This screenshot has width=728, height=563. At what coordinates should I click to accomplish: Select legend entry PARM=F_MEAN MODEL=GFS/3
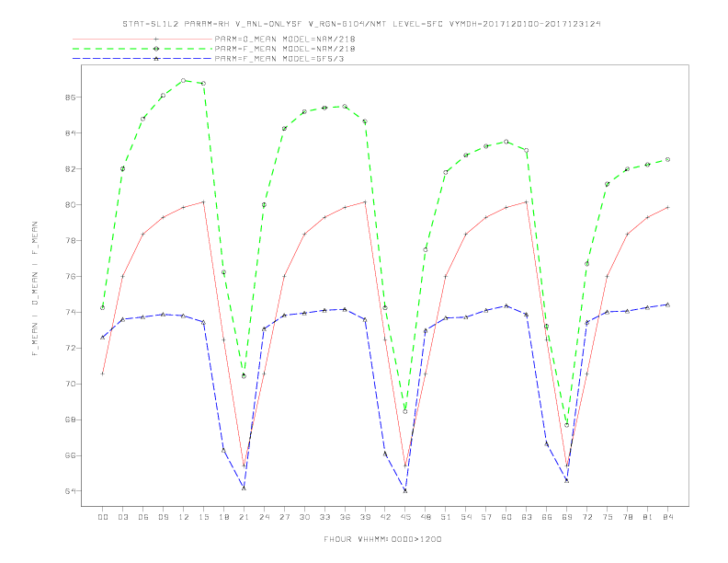pyautogui.click(x=279, y=59)
